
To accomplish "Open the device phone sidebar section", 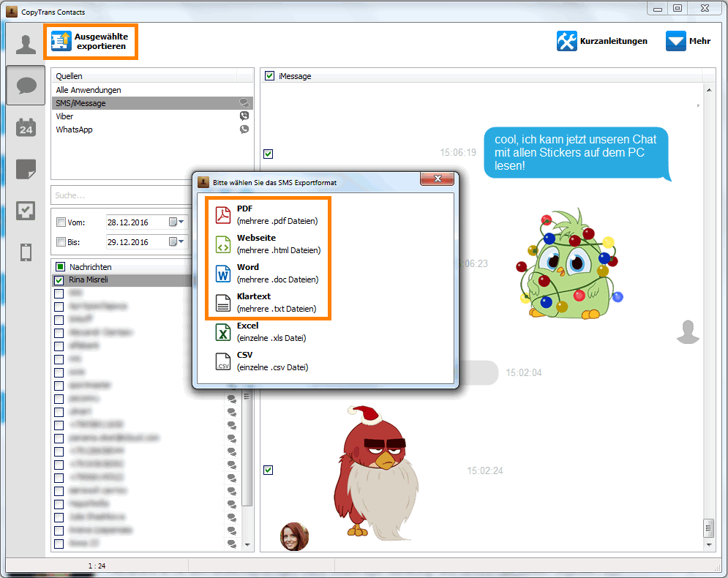I will 26,252.
